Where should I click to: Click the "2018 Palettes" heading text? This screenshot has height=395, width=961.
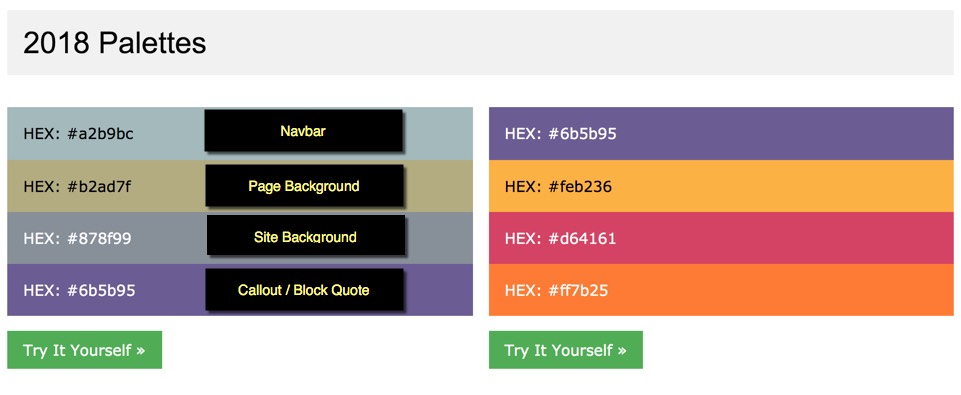(115, 43)
